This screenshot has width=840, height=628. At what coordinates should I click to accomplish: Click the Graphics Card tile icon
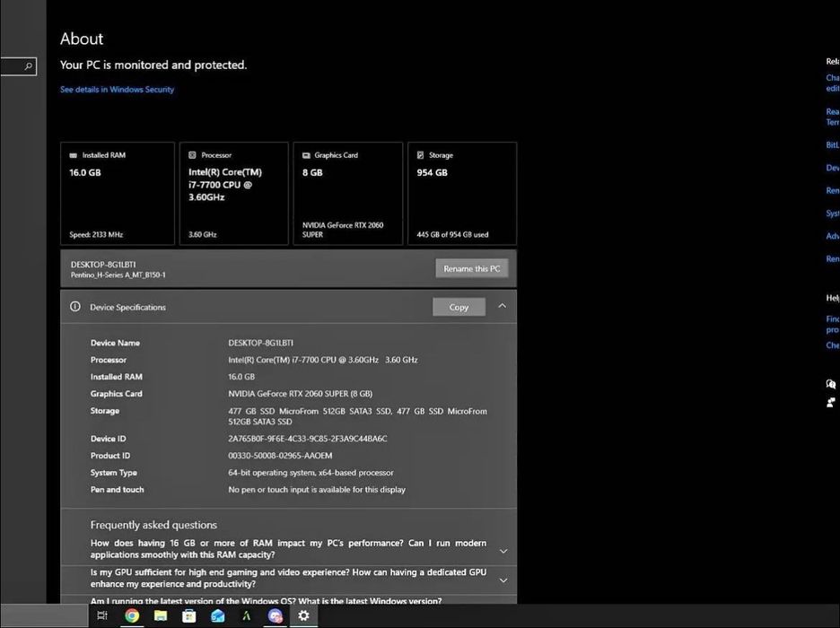(x=306, y=155)
